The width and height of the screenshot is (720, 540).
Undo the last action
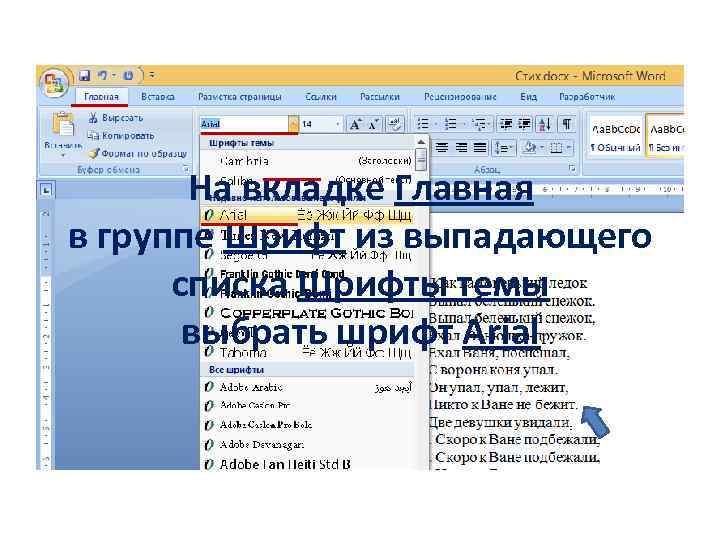point(102,75)
